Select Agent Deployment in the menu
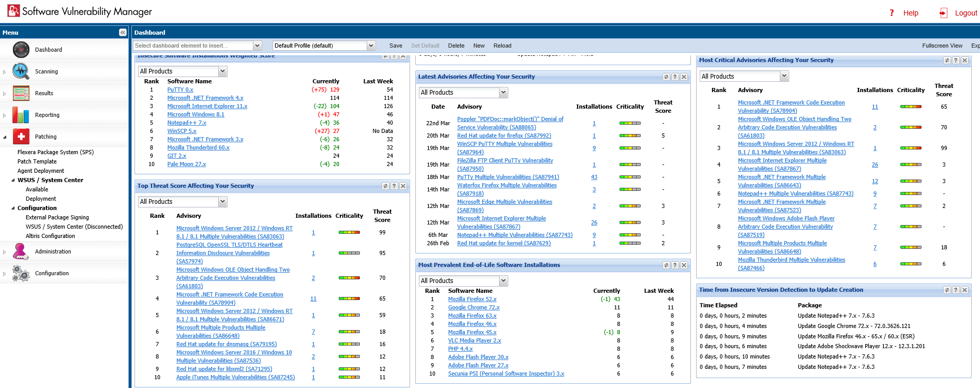The height and width of the screenshot is (388, 980). pos(41,171)
